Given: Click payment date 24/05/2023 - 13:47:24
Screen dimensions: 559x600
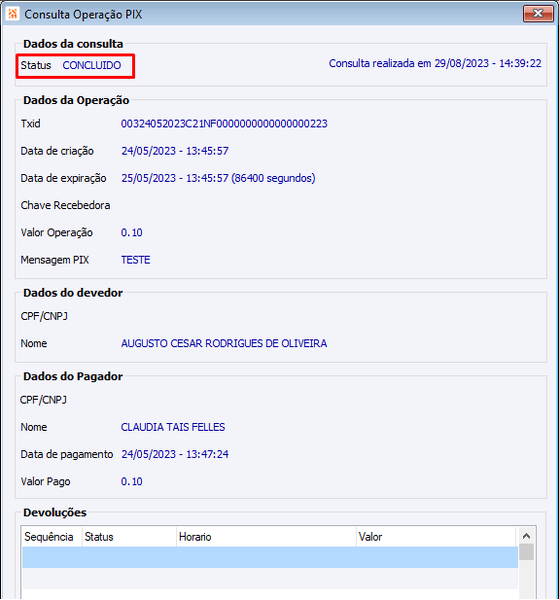Looking at the screenshot, I should coord(175,454).
